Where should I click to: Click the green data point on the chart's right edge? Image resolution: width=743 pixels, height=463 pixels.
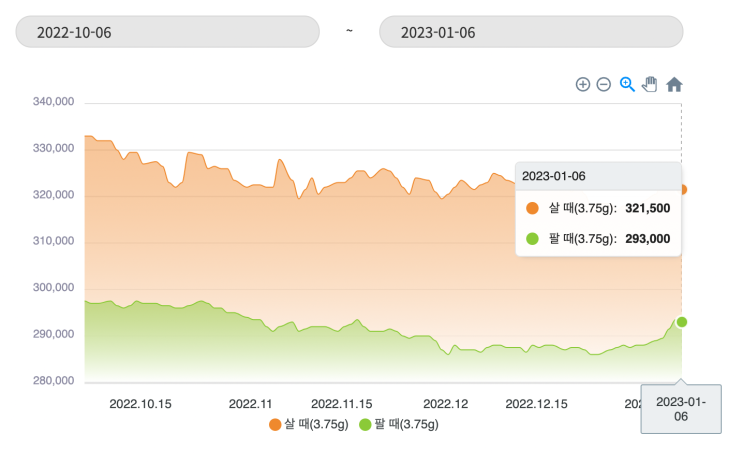pos(682,322)
